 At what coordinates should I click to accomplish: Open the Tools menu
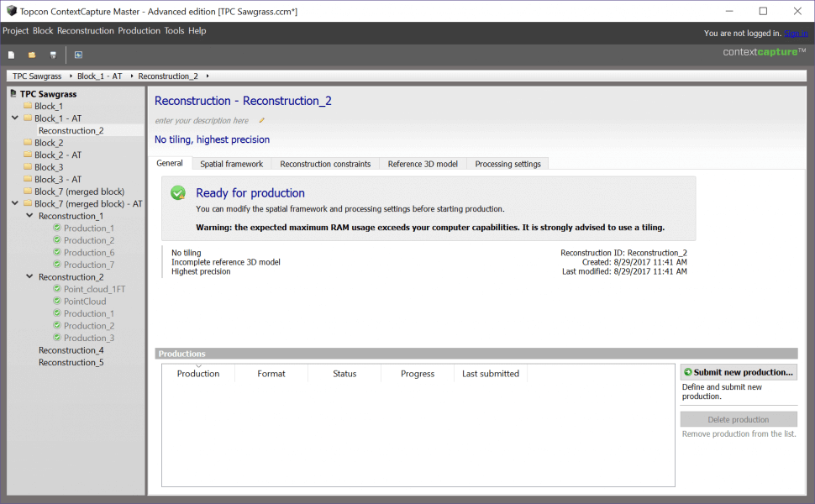[x=174, y=30]
